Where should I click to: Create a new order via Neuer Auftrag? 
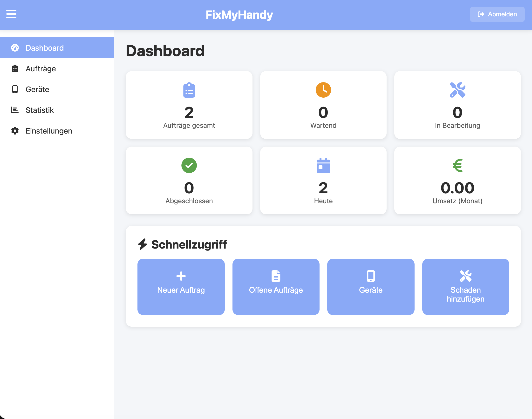tap(181, 287)
